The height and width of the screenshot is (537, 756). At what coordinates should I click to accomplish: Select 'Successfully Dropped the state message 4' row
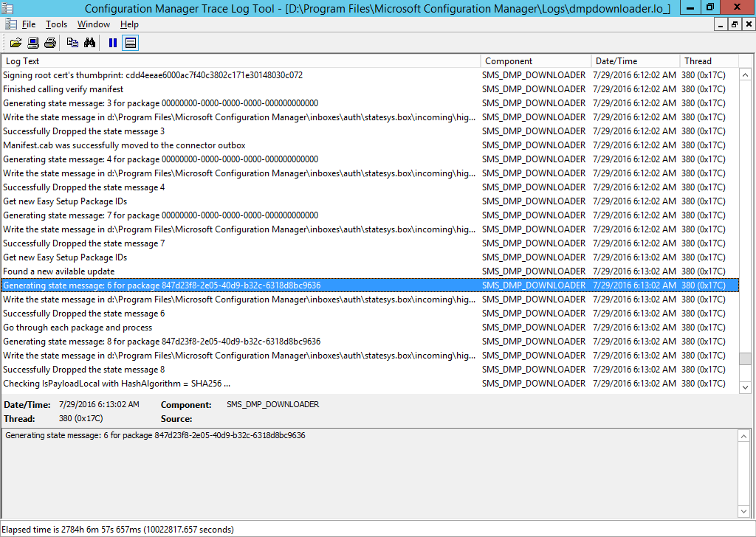tap(370, 187)
